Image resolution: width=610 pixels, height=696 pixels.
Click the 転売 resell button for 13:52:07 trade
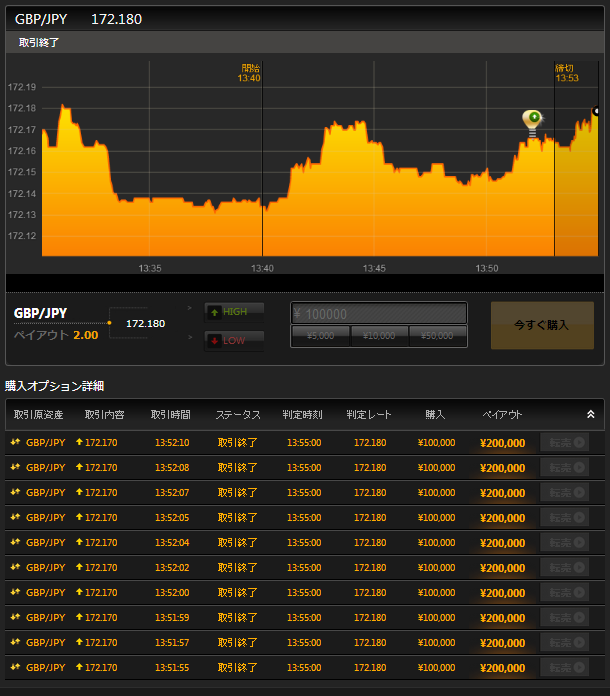click(x=565, y=492)
